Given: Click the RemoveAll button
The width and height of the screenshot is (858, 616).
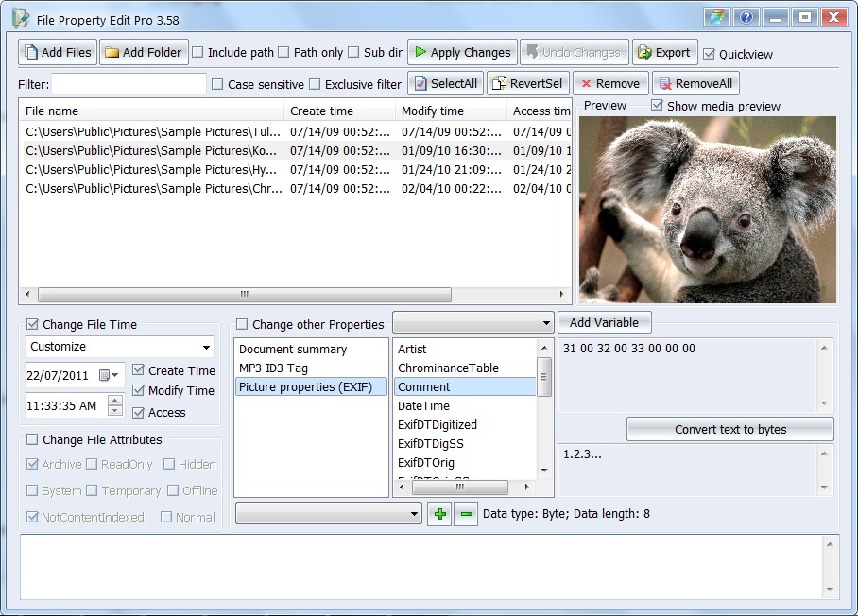Looking at the screenshot, I should [695, 83].
